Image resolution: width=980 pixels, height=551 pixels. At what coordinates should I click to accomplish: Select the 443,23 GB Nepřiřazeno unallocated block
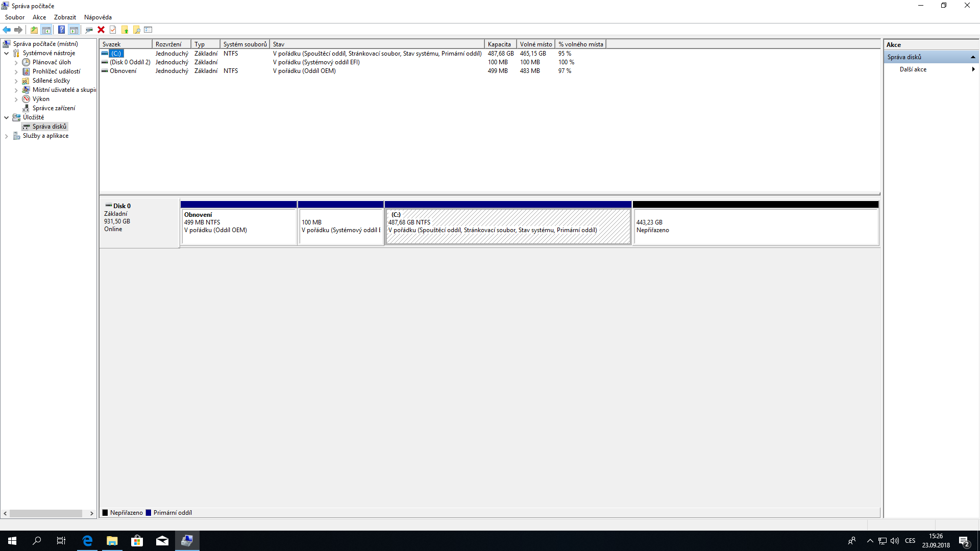tap(755, 227)
